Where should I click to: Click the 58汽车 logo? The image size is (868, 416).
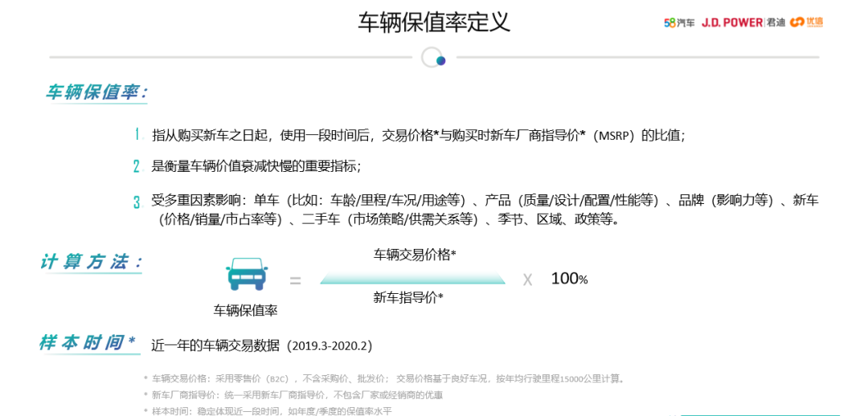(679, 22)
